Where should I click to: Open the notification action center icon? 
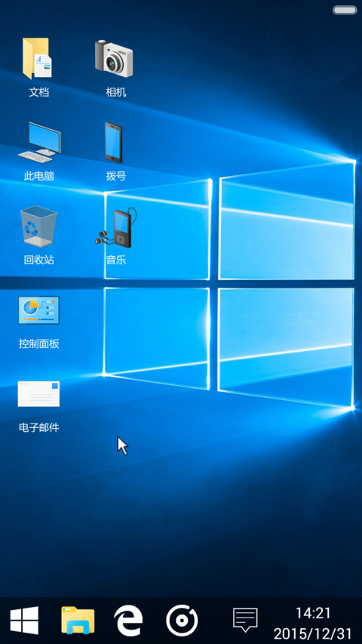click(x=245, y=620)
